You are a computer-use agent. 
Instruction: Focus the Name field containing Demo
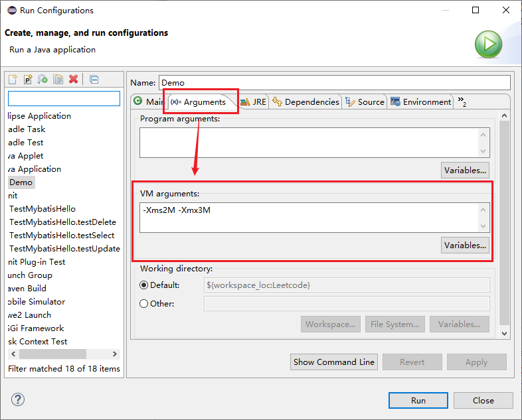click(x=335, y=83)
